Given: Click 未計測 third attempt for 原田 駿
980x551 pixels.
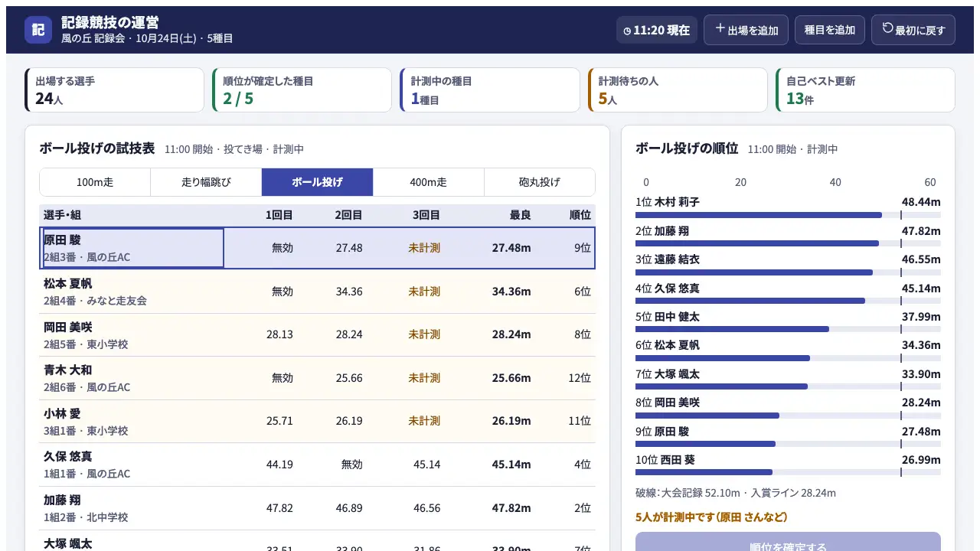Looking at the screenshot, I should pos(424,248).
